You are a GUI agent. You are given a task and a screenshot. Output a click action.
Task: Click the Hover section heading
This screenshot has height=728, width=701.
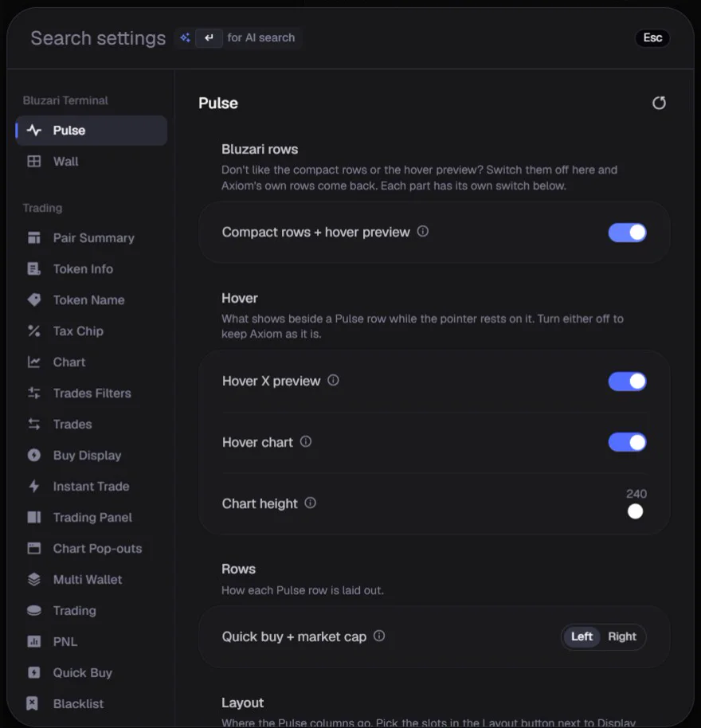240,298
